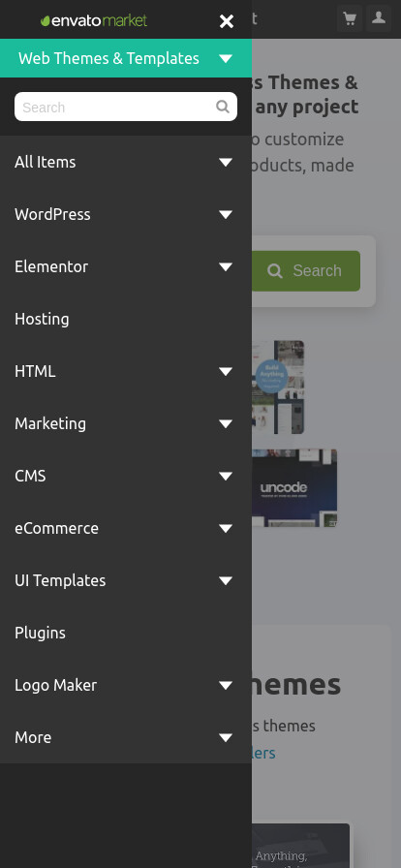401x868 pixels.
Task: Click the magnifier icon in menu search
Action: 223,107
